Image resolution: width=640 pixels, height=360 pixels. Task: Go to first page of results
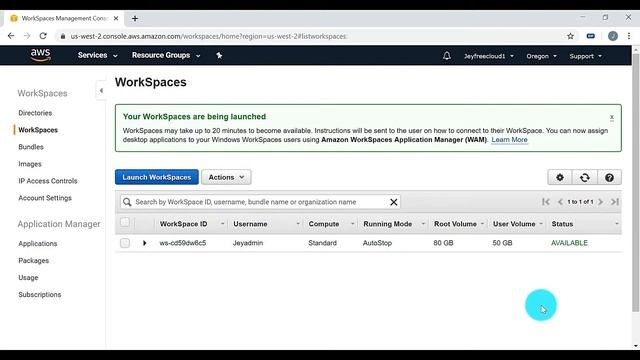546,202
